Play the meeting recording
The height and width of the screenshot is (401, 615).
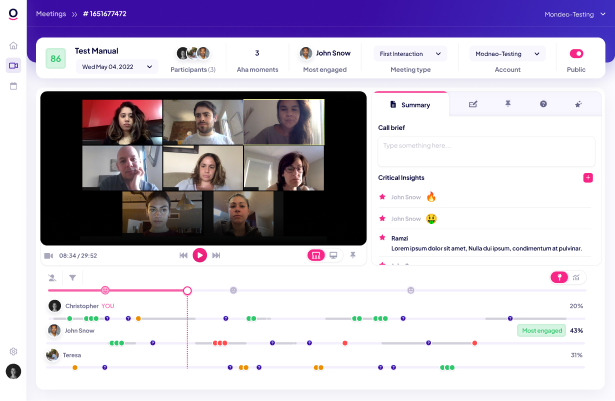click(x=200, y=255)
